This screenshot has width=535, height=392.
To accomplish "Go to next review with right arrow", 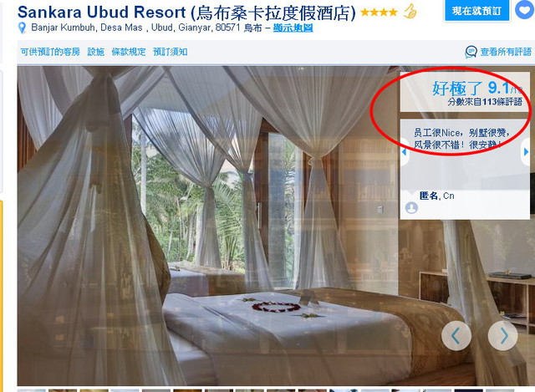I will tap(526, 152).
